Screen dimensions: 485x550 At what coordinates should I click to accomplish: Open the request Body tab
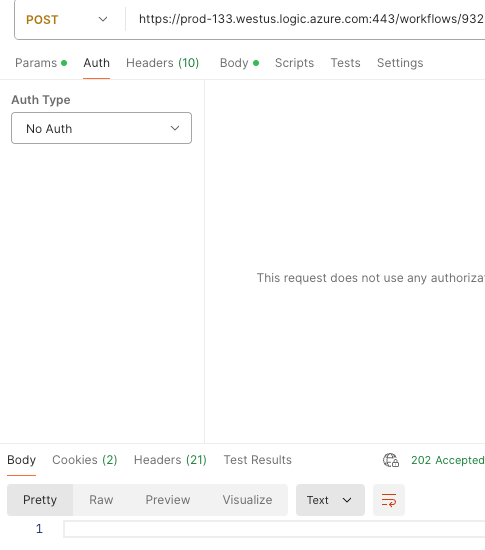239,63
